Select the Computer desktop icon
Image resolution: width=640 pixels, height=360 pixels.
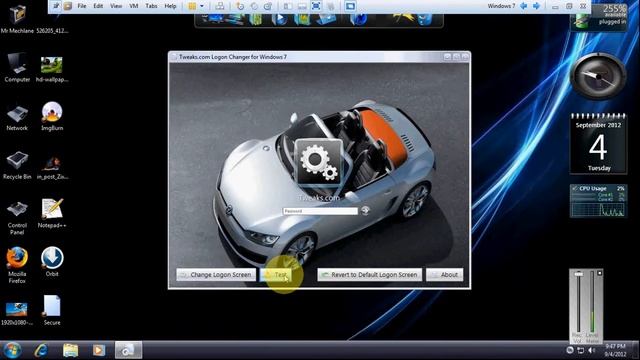[17, 68]
